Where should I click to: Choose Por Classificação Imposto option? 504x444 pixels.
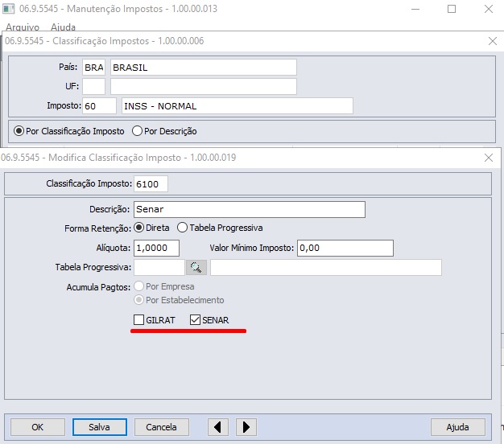tap(19, 131)
